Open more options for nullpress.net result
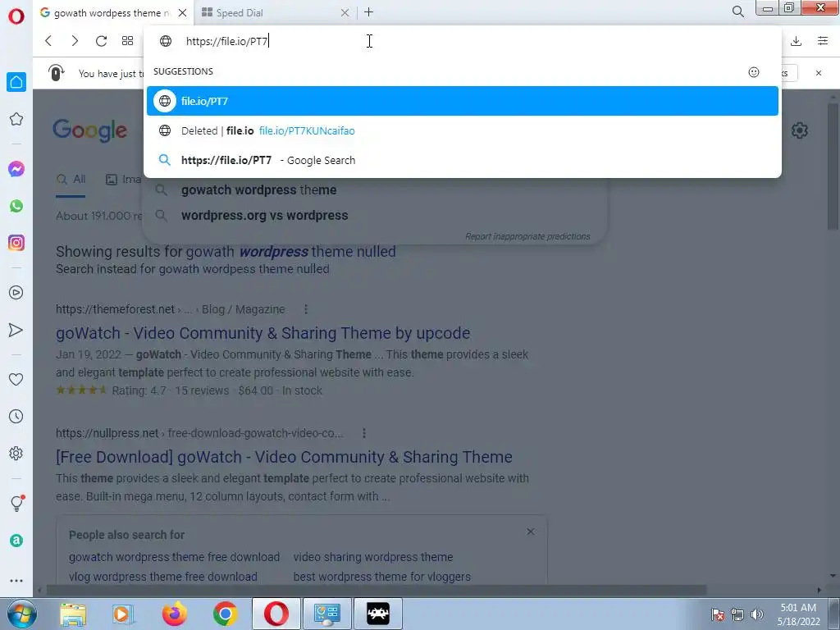The image size is (840, 630). coord(364,433)
